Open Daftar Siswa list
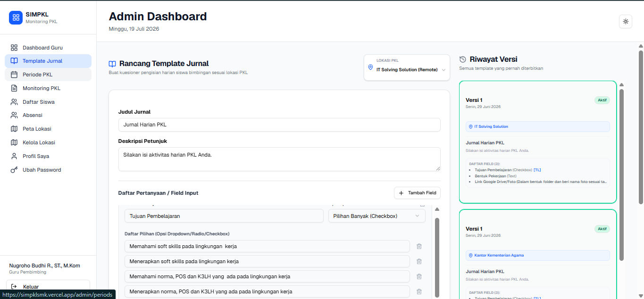The height and width of the screenshot is (299, 644). coord(48,102)
